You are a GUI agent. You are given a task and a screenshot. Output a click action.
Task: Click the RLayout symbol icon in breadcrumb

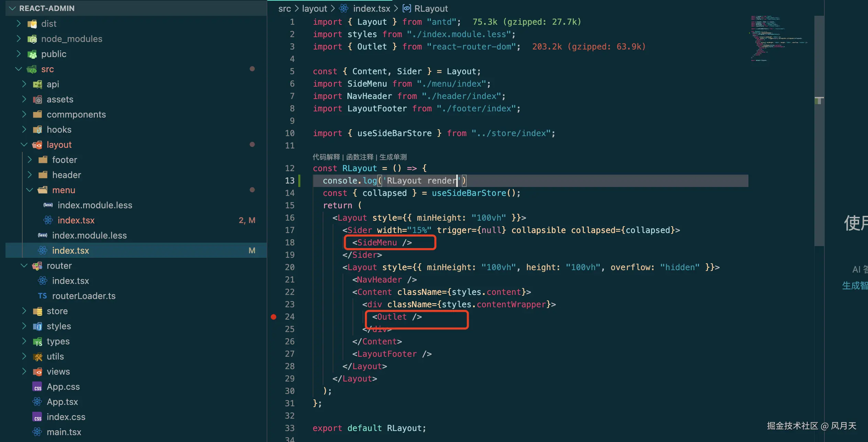pyautogui.click(x=407, y=9)
